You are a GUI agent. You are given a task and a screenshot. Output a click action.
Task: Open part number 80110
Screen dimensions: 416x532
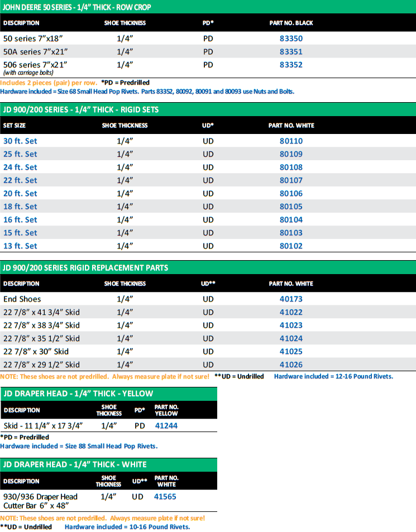pos(291,141)
